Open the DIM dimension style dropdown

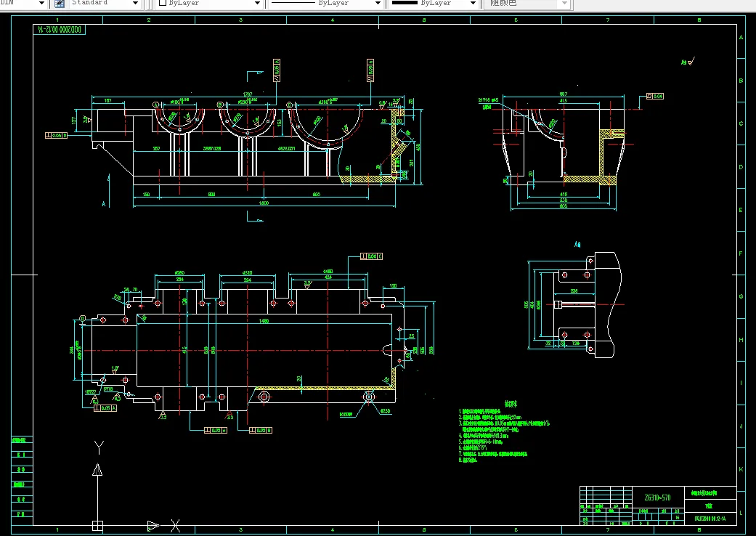pos(41,4)
